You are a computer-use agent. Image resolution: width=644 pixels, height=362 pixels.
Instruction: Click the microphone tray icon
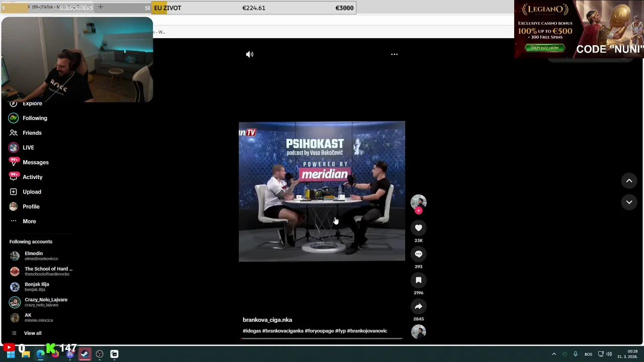click(576, 354)
